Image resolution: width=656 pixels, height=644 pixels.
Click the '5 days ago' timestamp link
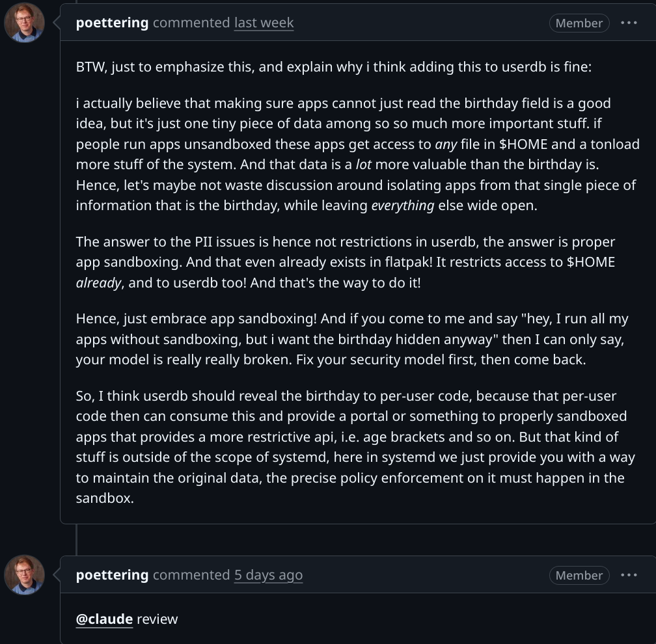pos(268,575)
